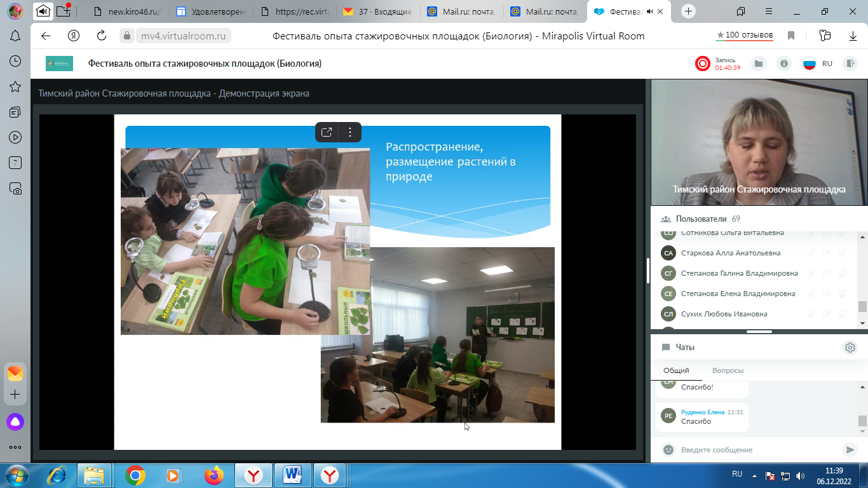
Task: Click the presenter video thumbnail
Action: click(759, 142)
